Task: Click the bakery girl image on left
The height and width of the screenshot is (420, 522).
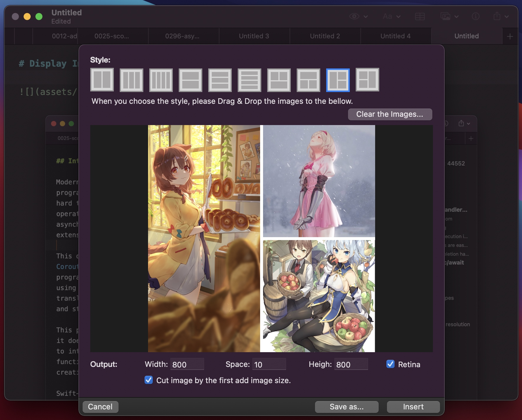Action: pyautogui.click(x=204, y=238)
